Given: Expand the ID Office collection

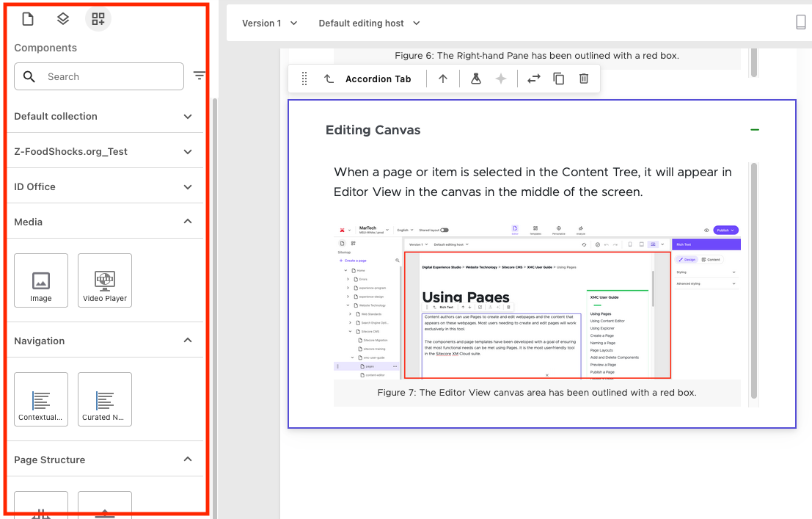Looking at the screenshot, I should [x=188, y=186].
